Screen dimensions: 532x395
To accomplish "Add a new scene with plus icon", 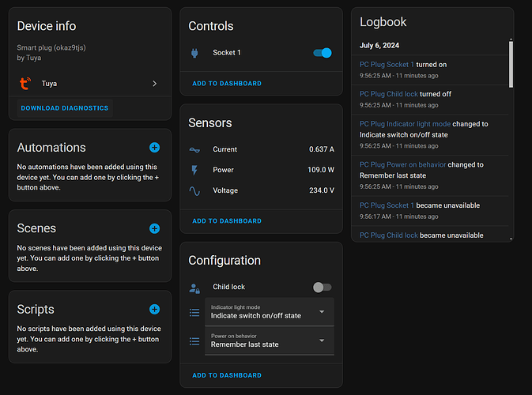I will pyautogui.click(x=154, y=228).
